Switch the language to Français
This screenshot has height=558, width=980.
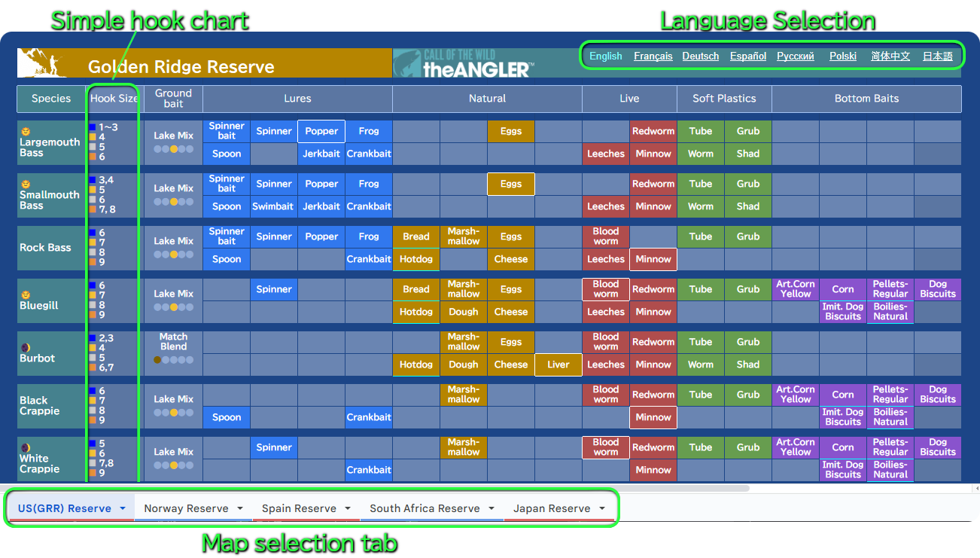pos(653,56)
